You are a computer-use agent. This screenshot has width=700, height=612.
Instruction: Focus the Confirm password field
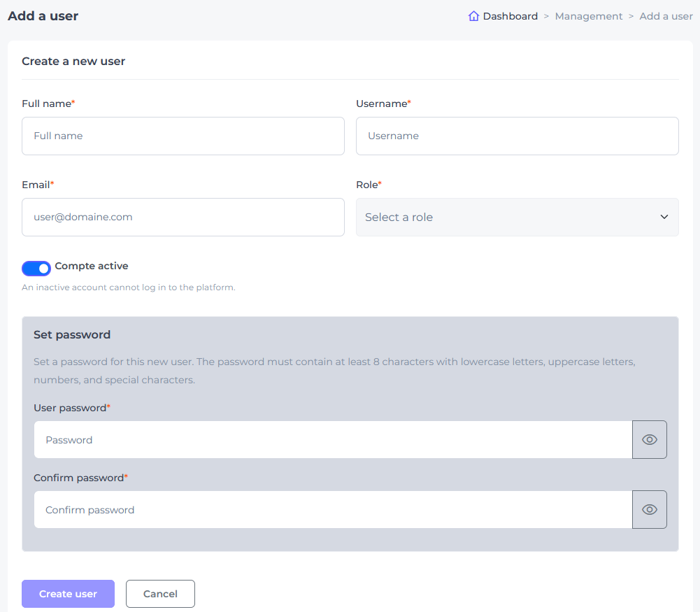click(333, 510)
